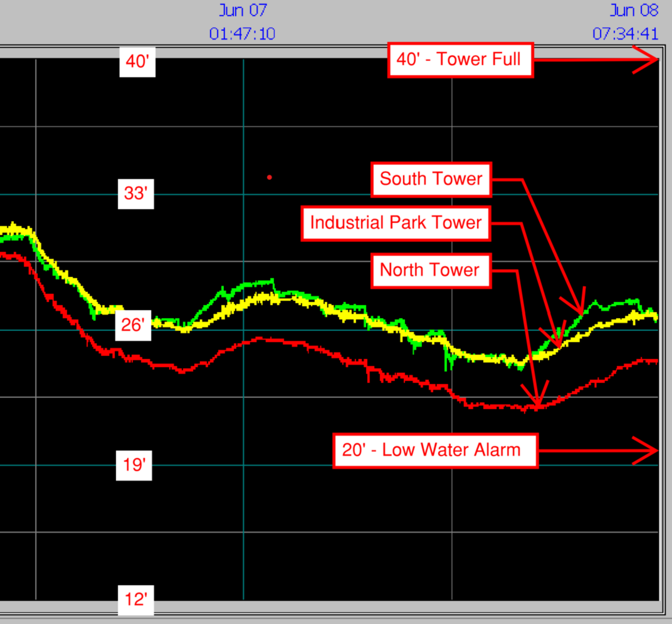Click the arrowhead right of Tower Full label

point(649,60)
